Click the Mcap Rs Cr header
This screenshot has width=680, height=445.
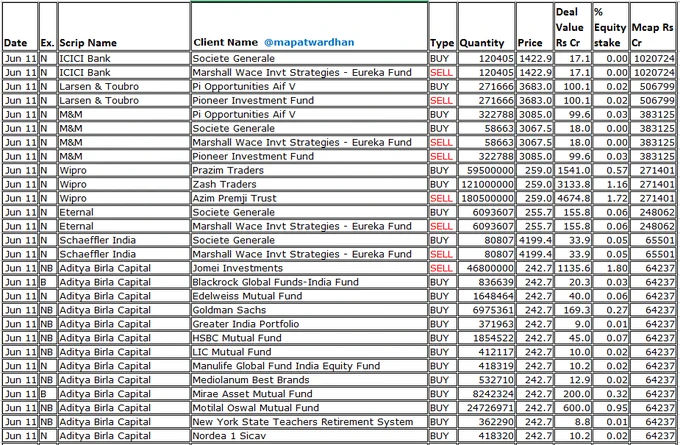tap(653, 27)
